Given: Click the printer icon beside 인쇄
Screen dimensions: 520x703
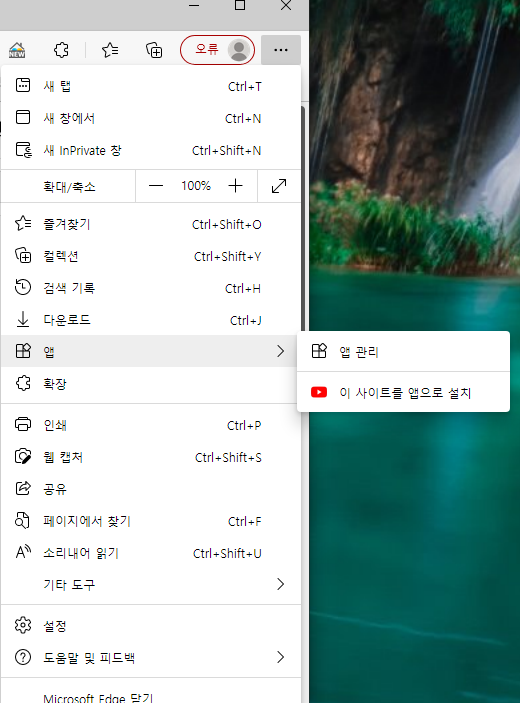Looking at the screenshot, I should (23, 424).
